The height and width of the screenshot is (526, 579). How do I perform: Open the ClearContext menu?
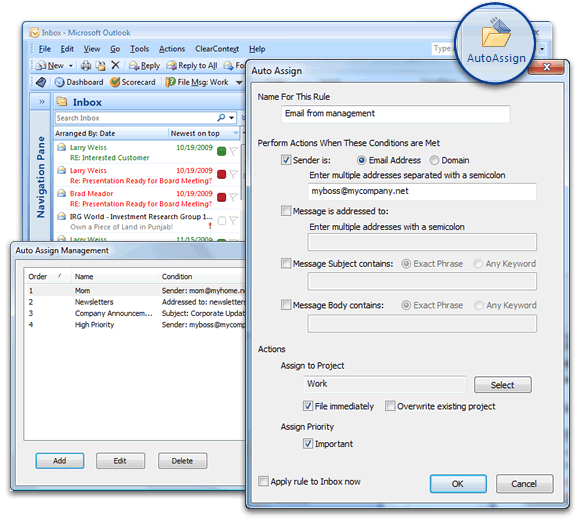217,49
